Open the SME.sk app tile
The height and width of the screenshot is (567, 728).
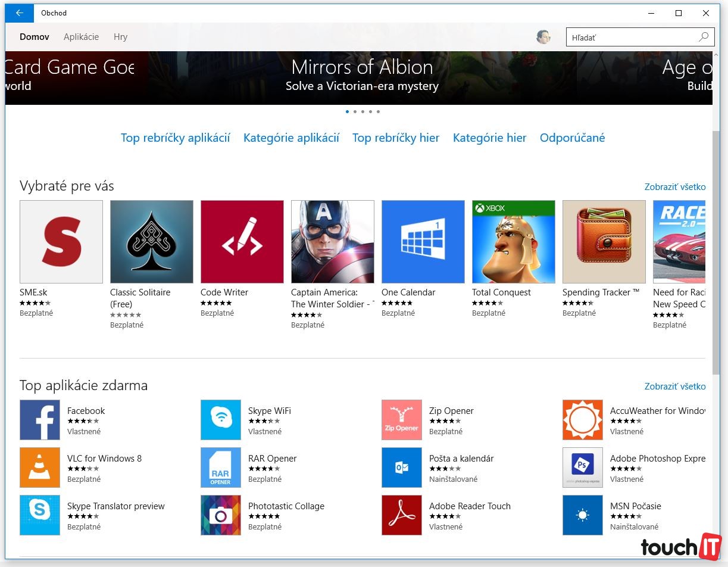click(61, 242)
